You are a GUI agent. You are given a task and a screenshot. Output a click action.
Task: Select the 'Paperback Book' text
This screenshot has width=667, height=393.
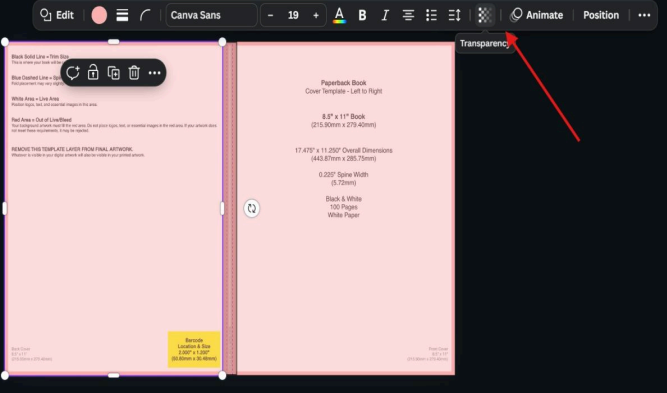coord(343,83)
